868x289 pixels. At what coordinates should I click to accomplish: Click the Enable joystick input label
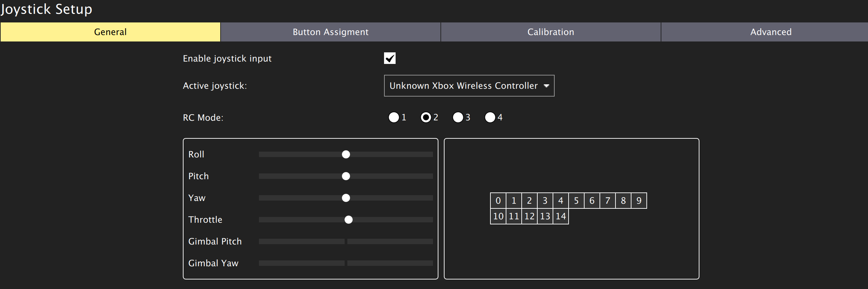coord(227,58)
